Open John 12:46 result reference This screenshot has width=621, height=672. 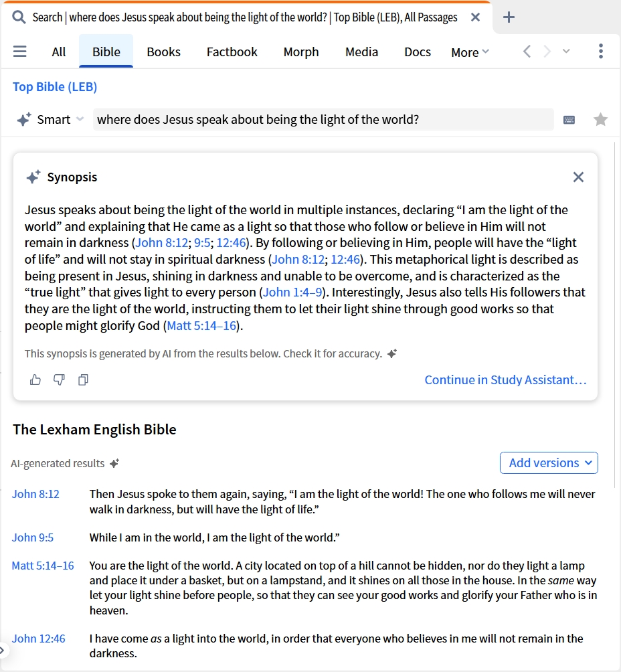click(39, 639)
